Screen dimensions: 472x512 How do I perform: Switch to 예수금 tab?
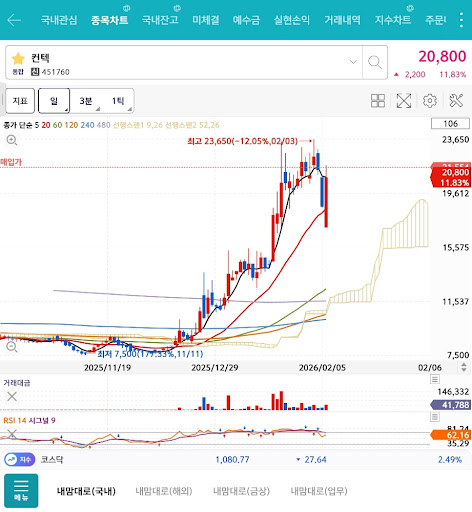[246, 20]
